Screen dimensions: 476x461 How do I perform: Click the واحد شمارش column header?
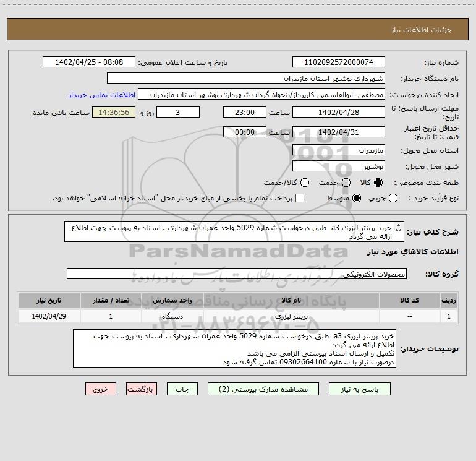(x=172, y=300)
